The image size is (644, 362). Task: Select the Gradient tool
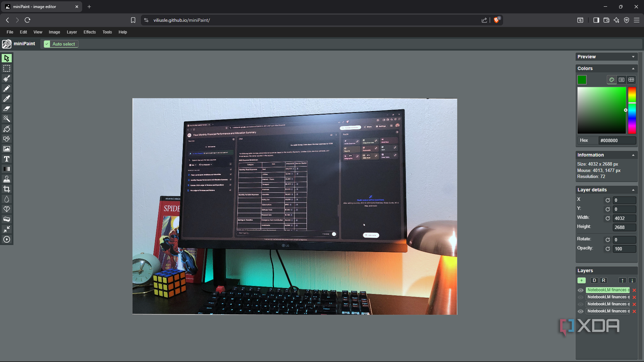[7, 169]
